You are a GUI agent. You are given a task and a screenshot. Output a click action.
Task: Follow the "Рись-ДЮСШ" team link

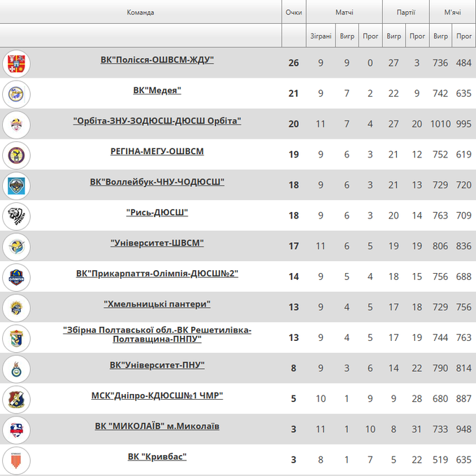pyautogui.click(x=157, y=212)
